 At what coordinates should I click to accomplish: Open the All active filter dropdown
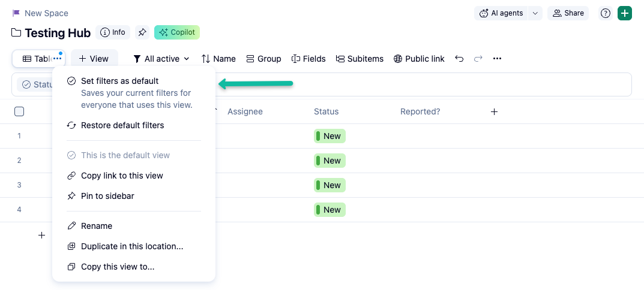(x=161, y=59)
